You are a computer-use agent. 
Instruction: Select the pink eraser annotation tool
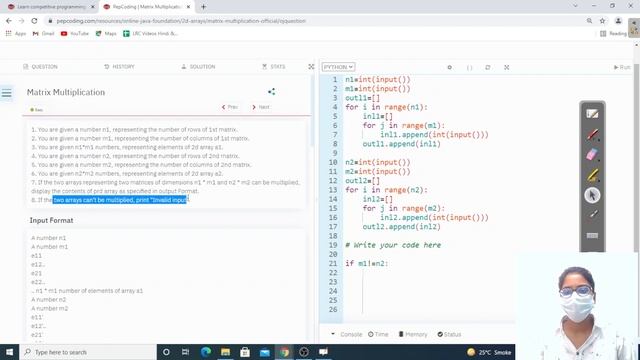(592, 154)
